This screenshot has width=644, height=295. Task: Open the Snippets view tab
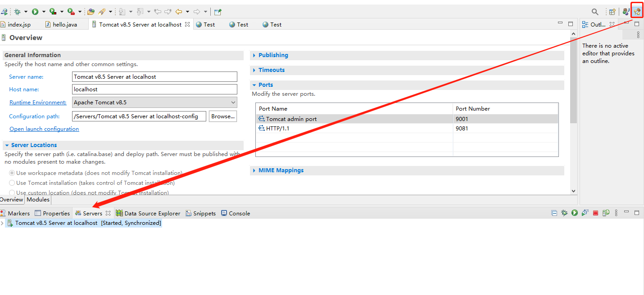pyautogui.click(x=201, y=213)
